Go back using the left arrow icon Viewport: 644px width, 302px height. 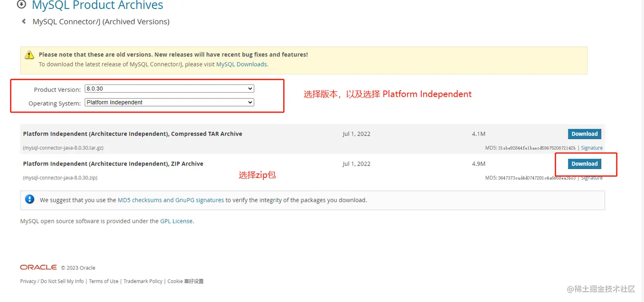[x=24, y=21]
